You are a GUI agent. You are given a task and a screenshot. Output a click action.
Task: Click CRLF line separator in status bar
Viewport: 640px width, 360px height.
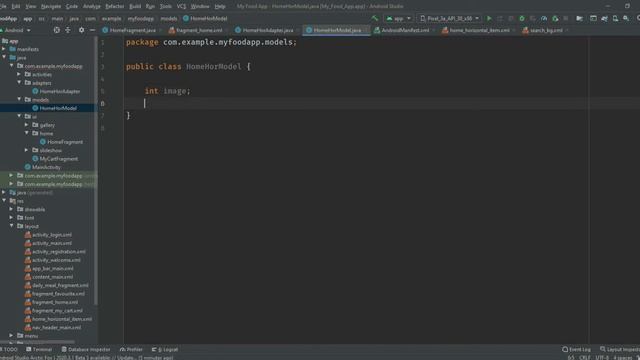coord(584,358)
